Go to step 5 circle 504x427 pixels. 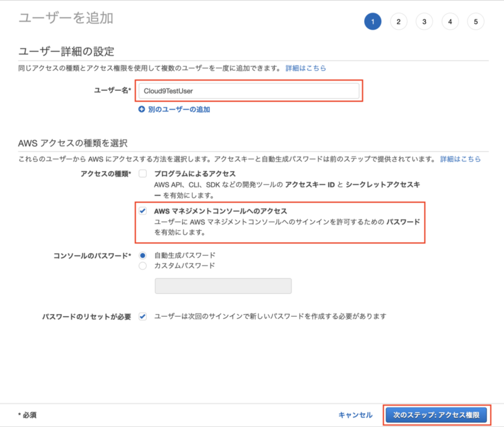pos(476,21)
